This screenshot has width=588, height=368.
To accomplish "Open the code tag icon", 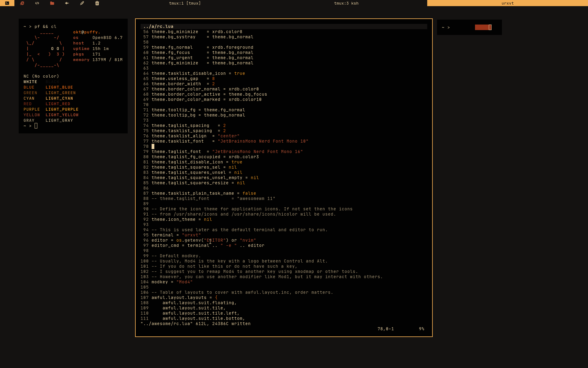I will (37, 3).
